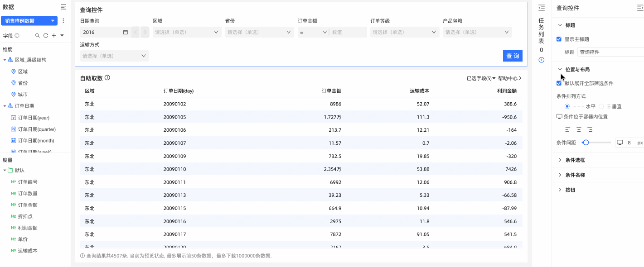Collapse the 订单日期 tree node

(5, 106)
